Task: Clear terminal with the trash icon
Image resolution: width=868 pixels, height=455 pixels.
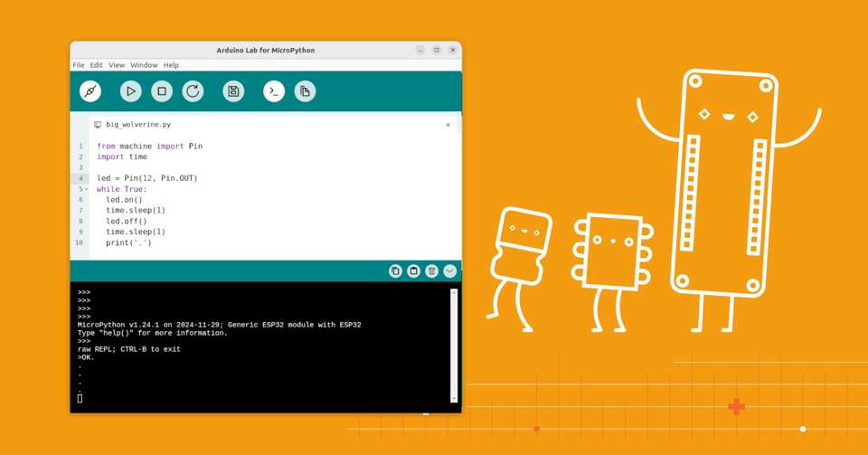Action: tap(432, 270)
